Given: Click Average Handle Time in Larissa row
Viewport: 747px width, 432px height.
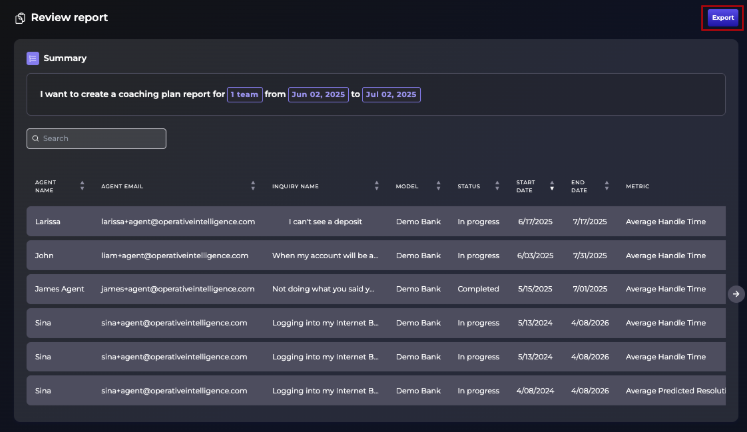Looking at the screenshot, I should 666,221.
